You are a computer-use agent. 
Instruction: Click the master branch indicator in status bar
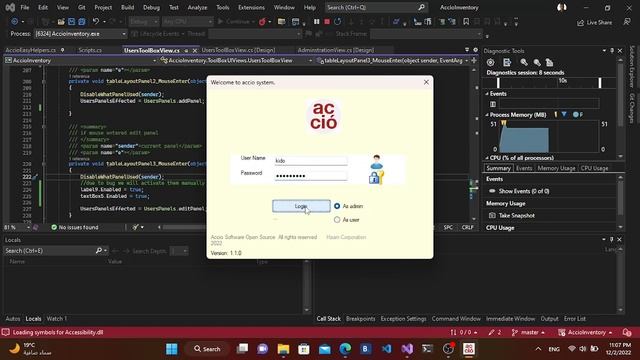tap(529, 332)
